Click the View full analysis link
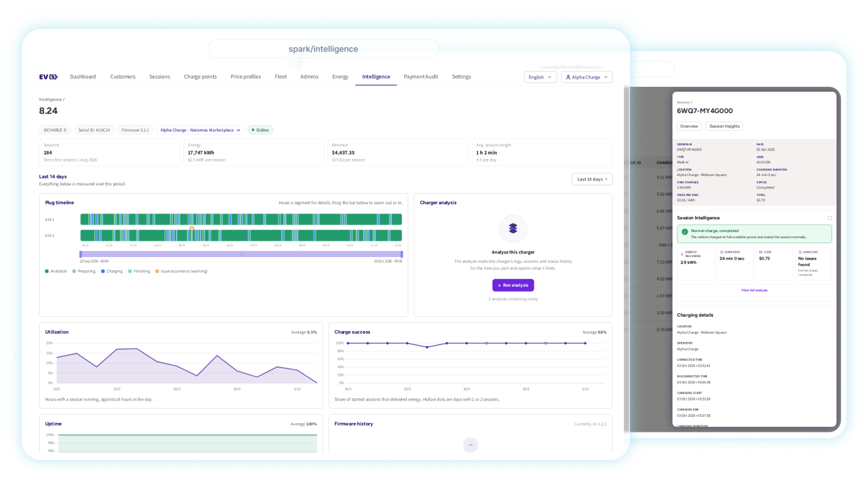The image size is (868, 489). click(x=754, y=290)
